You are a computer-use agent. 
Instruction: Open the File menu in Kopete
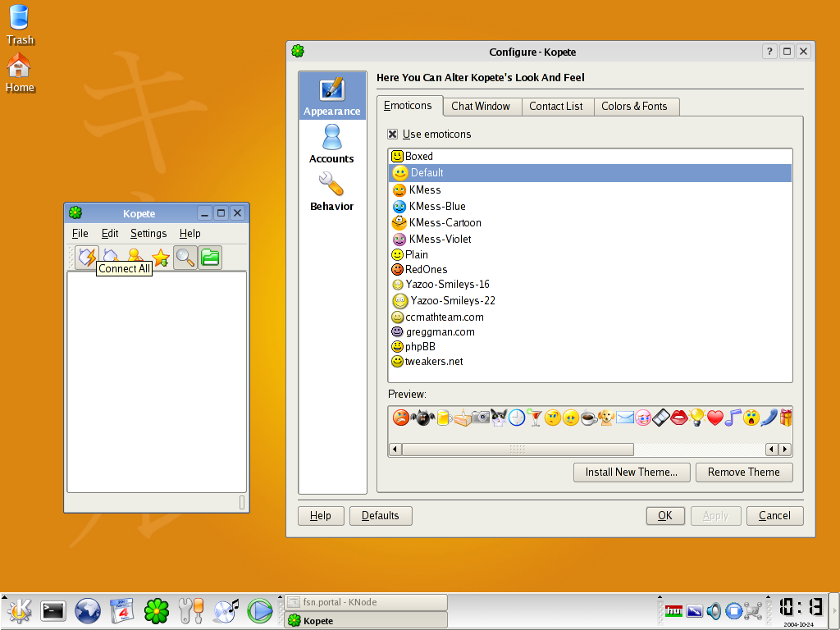(x=80, y=233)
